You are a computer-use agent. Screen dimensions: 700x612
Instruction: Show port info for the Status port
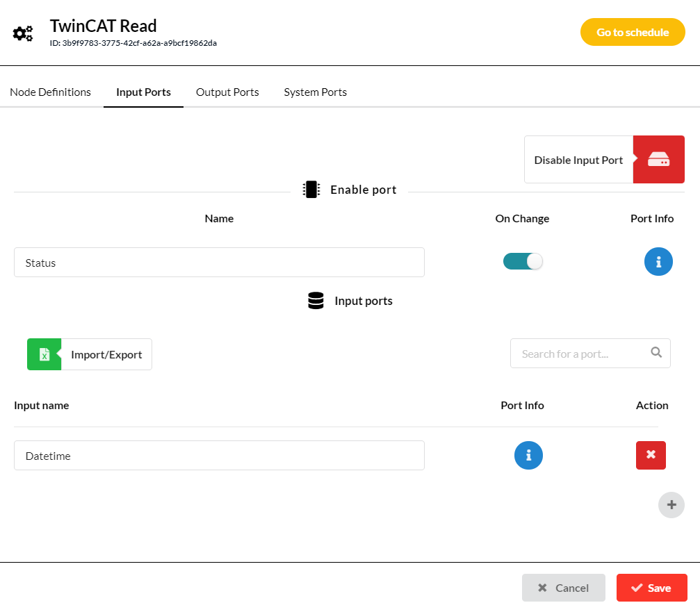point(658,262)
